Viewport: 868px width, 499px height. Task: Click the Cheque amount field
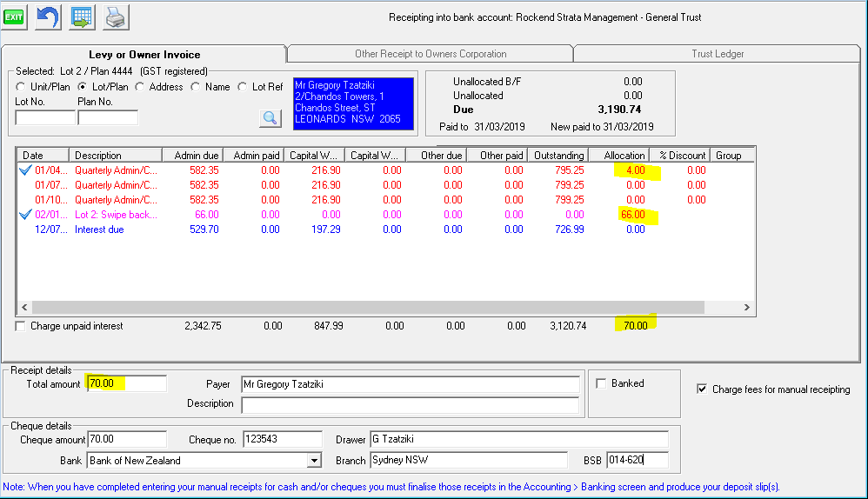tap(127, 439)
